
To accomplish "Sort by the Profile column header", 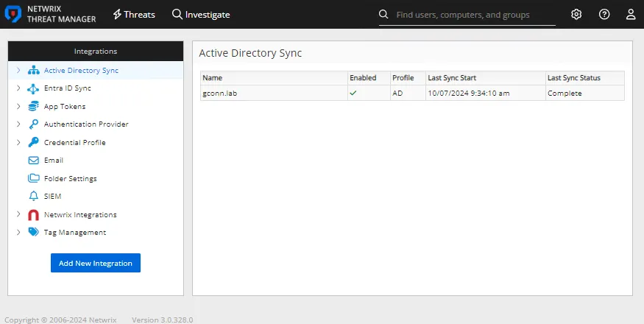I will (x=408, y=78).
